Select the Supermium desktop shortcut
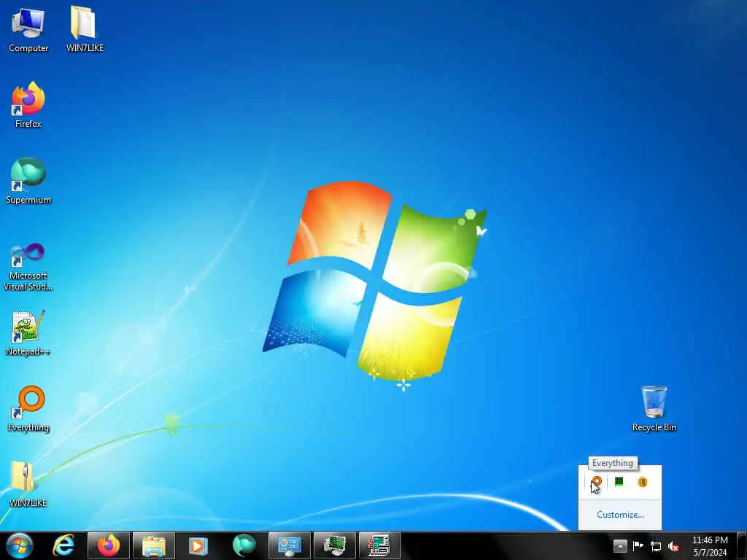 click(28, 181)
